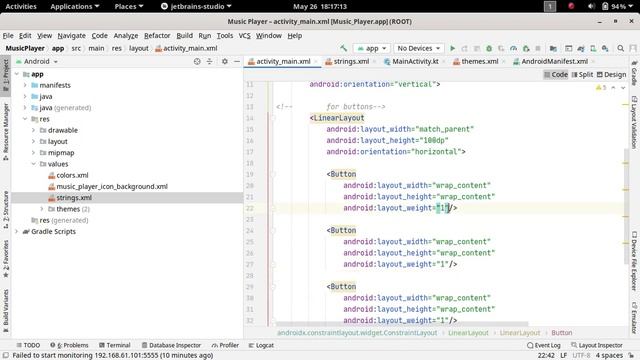
Task: Toggle the Project tool window sidebar button
Action: pos(6,76)
